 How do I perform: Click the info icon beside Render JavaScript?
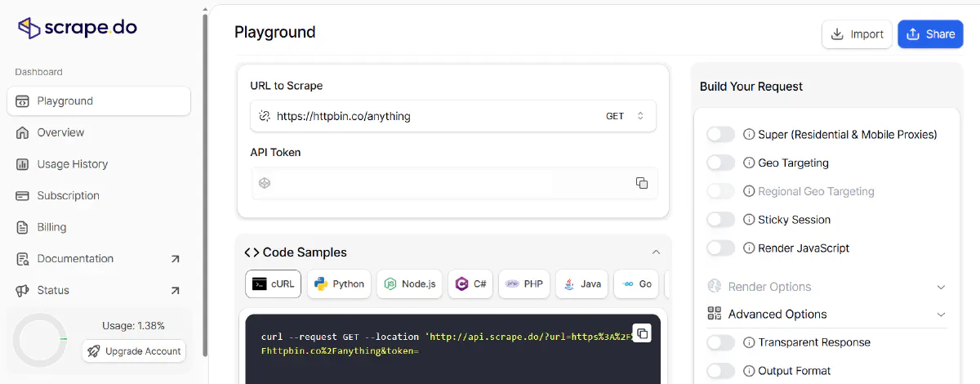point(749,248)
